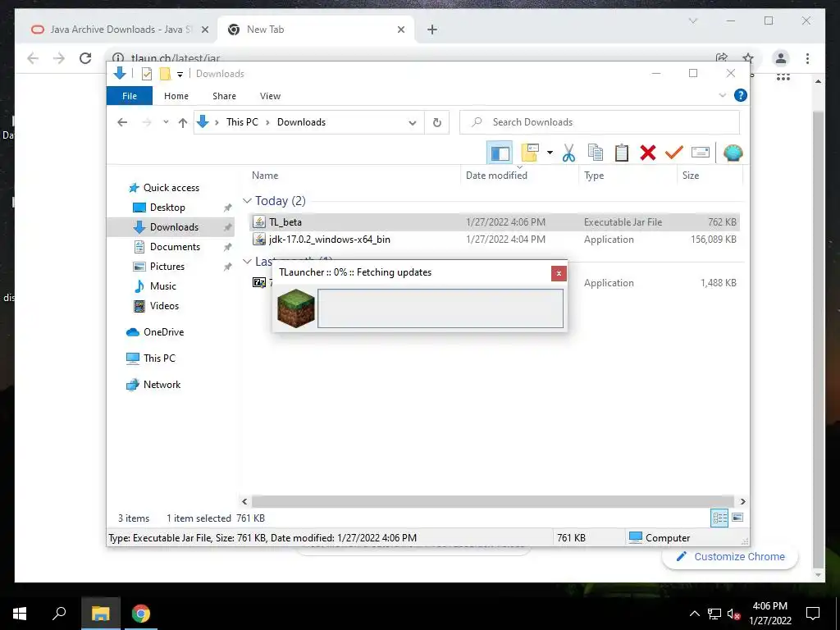Go back in Explorer navigation
This screenshot has height=630, width=840.
tap(122, 123)
